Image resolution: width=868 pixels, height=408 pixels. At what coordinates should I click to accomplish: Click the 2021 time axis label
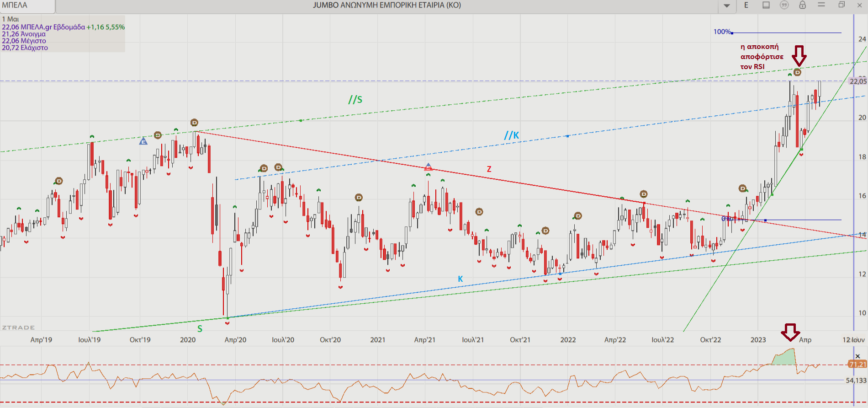[x=378, y=340]
